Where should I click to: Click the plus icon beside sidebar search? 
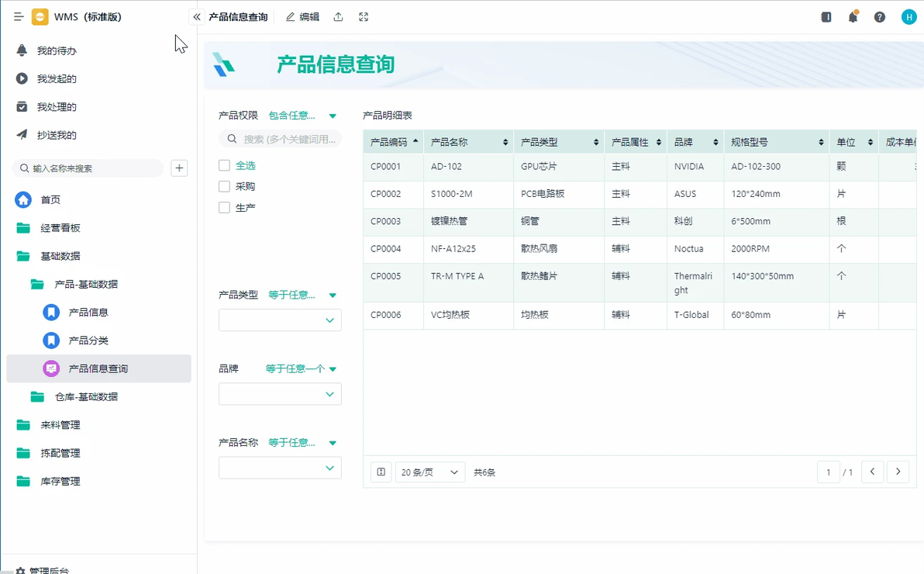pyautogui.click(x=179, y=168)
